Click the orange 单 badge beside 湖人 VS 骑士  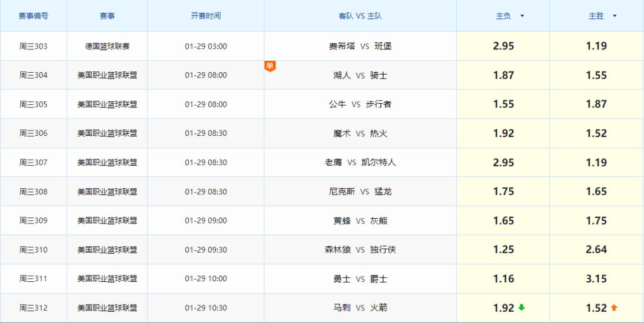pos(270,66)
